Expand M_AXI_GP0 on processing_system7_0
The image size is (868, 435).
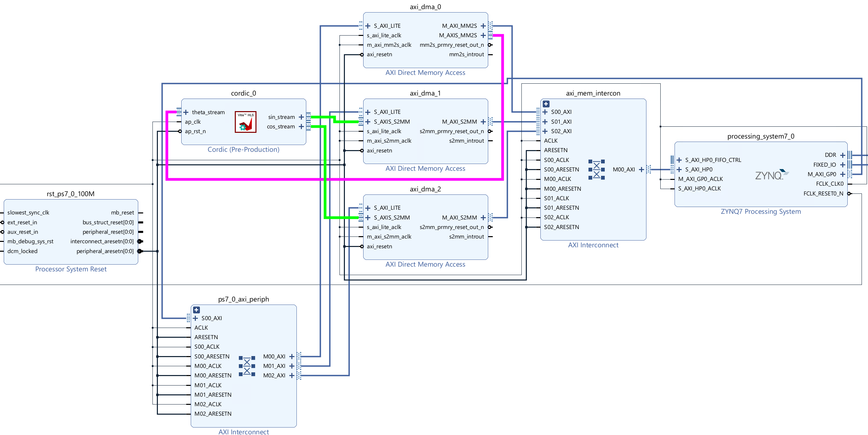843,174
